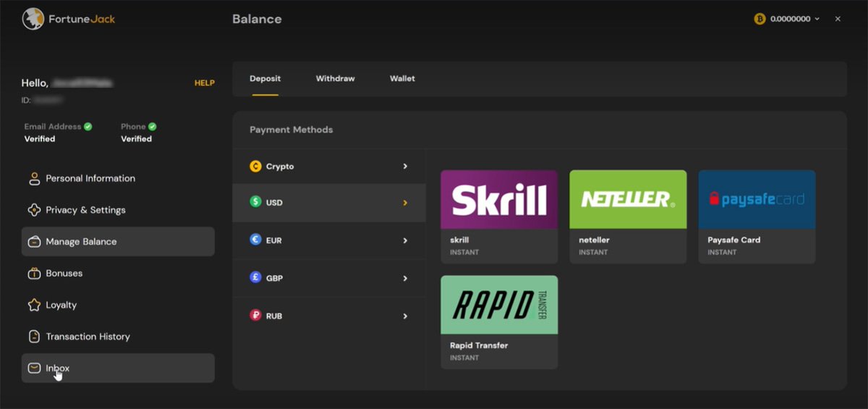Click the 'Rapid Transfer' label text
This screenshot has height=409, width=868.
click(479, 345)
